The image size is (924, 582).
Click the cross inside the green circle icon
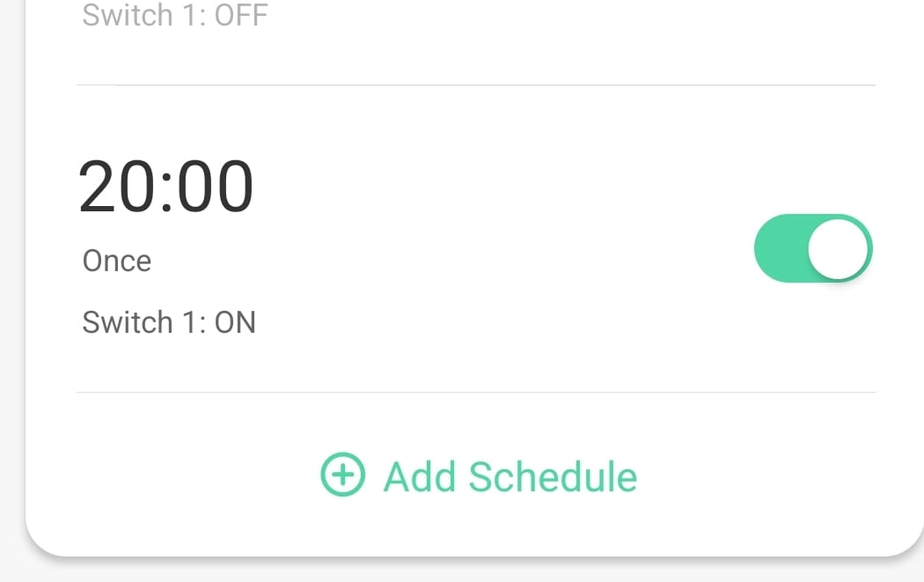click(342, 475)
